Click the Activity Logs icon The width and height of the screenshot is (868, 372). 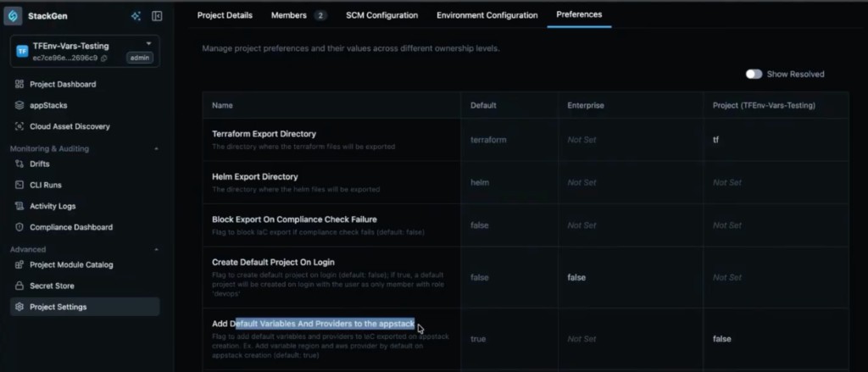[19, 206]
